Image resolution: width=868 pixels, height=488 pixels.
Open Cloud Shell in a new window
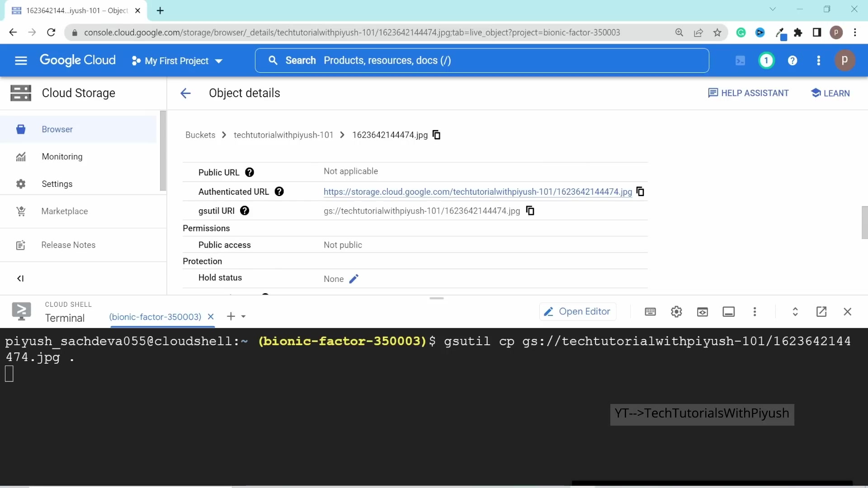821,312
